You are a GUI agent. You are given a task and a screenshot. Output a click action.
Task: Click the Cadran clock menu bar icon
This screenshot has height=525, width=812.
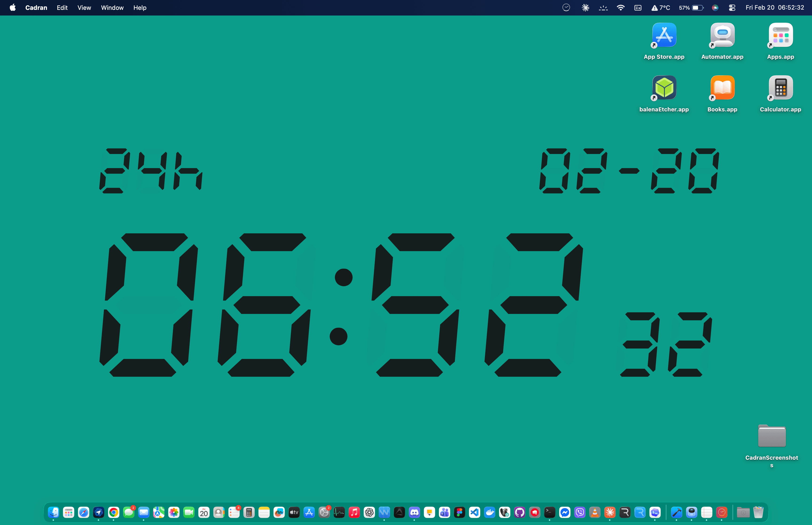566,8
